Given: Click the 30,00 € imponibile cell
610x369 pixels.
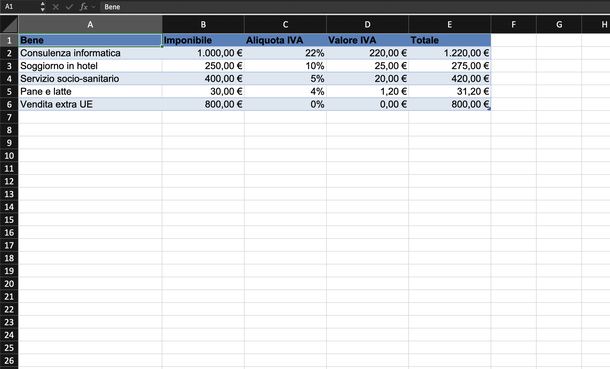Looking at the screenshot, I should (x=203, y=91).
